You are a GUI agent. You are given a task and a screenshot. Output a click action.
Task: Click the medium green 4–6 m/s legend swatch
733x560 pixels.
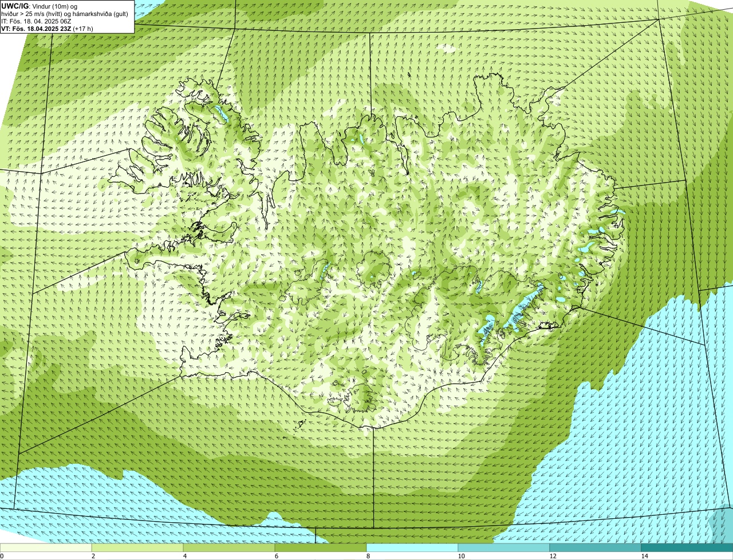tap(229, 548)
